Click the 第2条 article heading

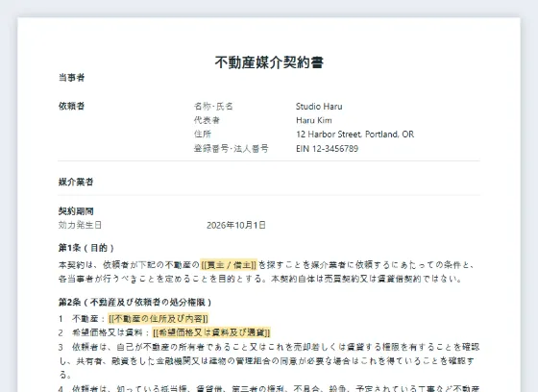coord(134,303)
